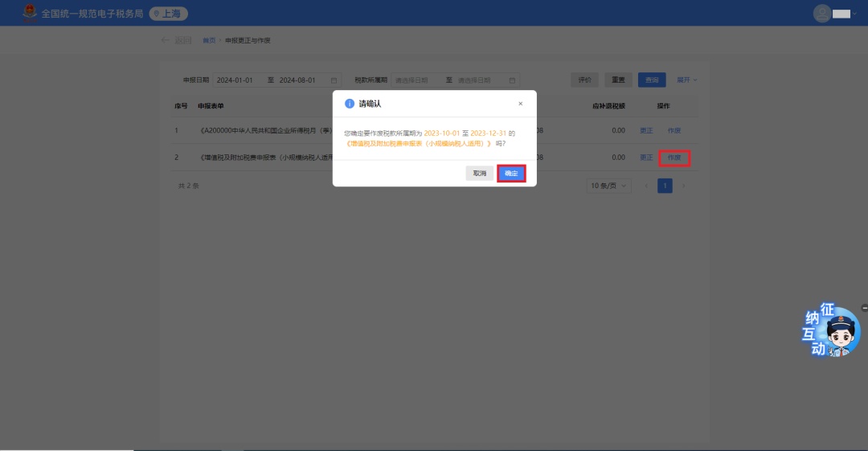
Task: Click row 1 A200000 企业所得税 form name
Action: click(x=266, y=131)
